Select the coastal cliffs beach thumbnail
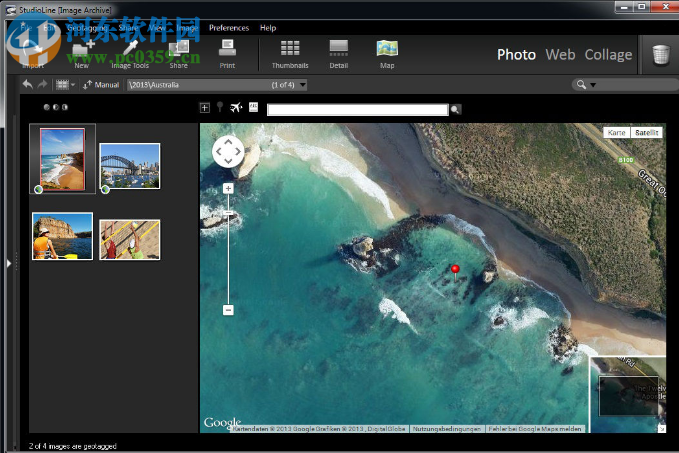The image size is (679, 453). tap(62, 159)
